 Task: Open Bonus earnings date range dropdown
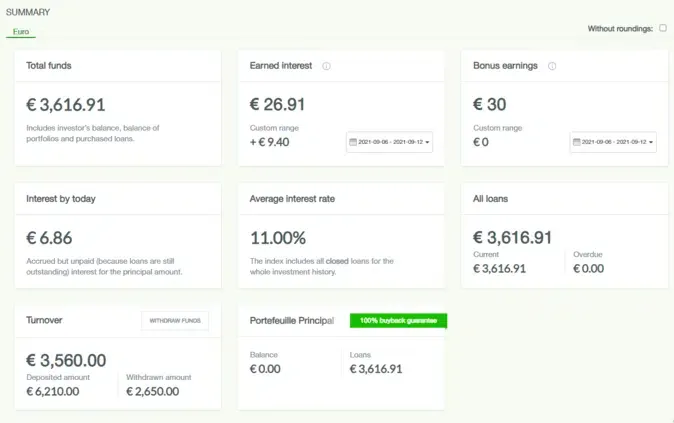coord(614,142)
